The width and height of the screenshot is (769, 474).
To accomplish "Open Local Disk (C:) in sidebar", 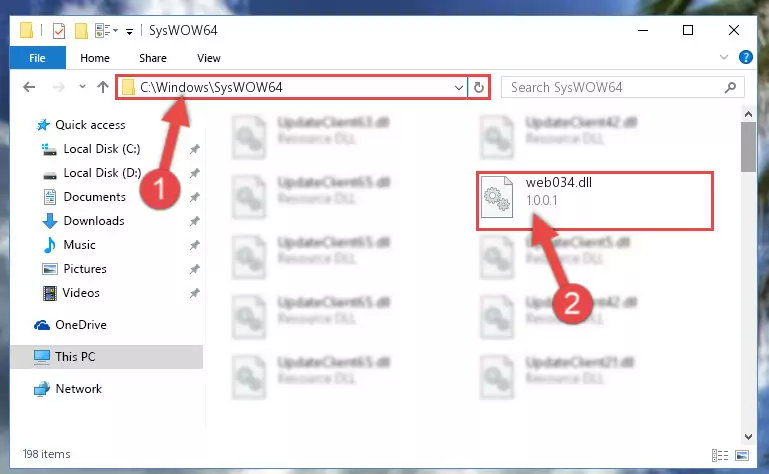I will (x=102, y=149).
